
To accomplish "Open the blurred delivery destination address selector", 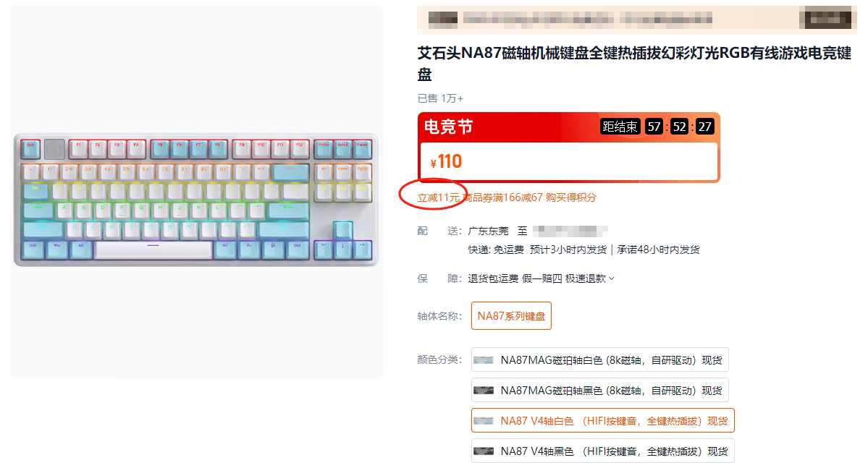I will (x=570, y=231).
